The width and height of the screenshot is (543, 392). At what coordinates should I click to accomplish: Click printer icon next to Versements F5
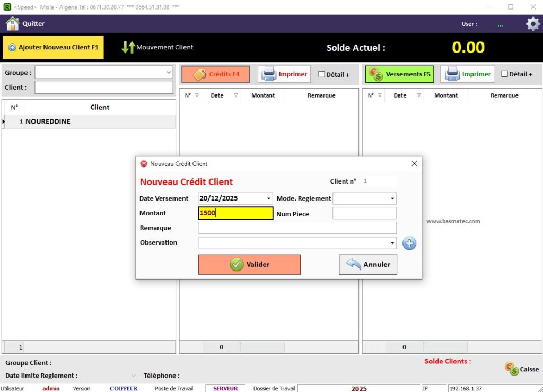pos(452,74)
